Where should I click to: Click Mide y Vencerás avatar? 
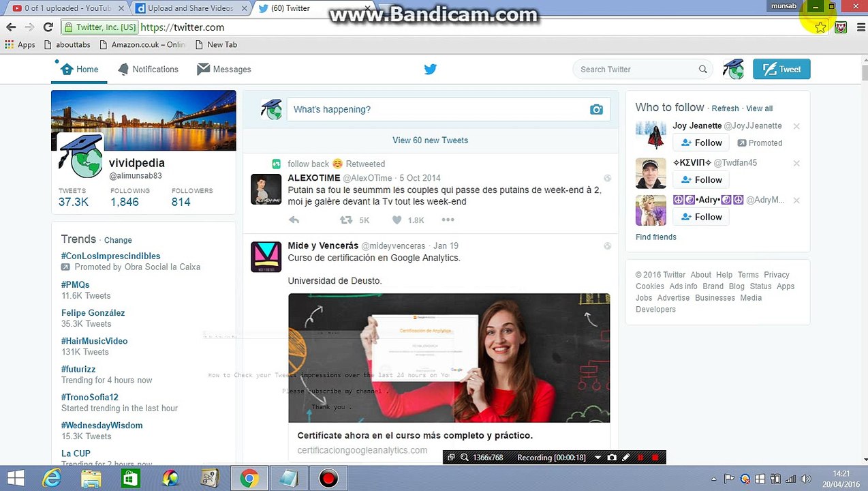[x=266, y=256]
